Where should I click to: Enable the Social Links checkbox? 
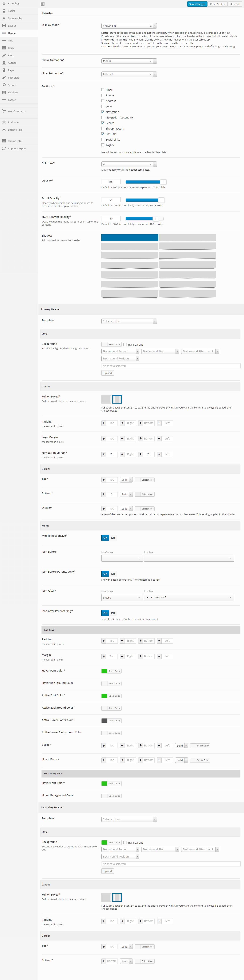pyautogui.click(x=103, y=140)
